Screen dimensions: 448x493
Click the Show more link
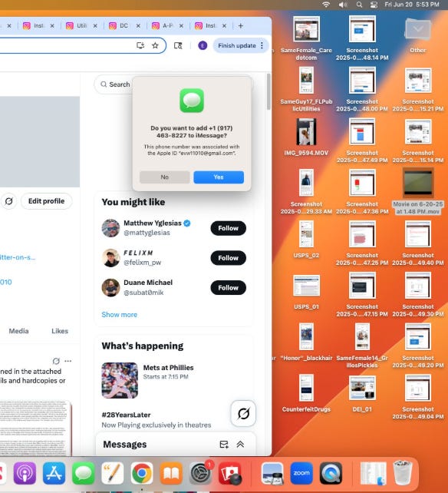point(120,314)
